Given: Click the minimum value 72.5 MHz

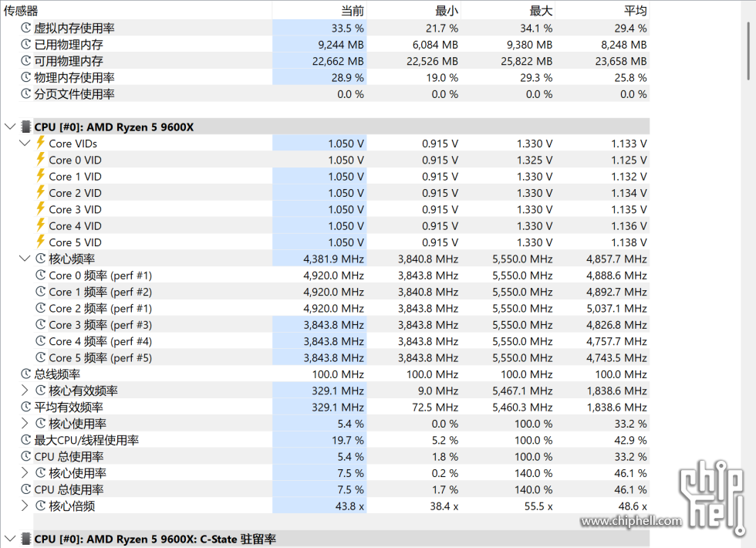Looking at the screenshot, I should click(x=435, y=408).
